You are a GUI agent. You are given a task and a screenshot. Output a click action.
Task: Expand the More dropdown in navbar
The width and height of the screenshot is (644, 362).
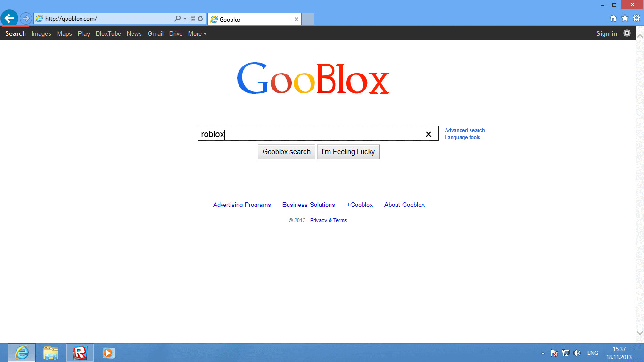click(x=197, y=33)
